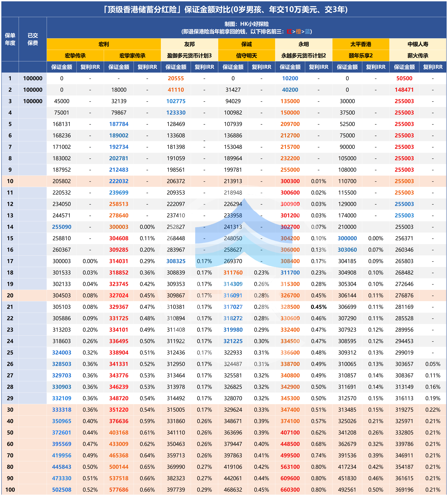
Task: Click the 盈御多元货币计划3 product header
Action: click(189, 56)
